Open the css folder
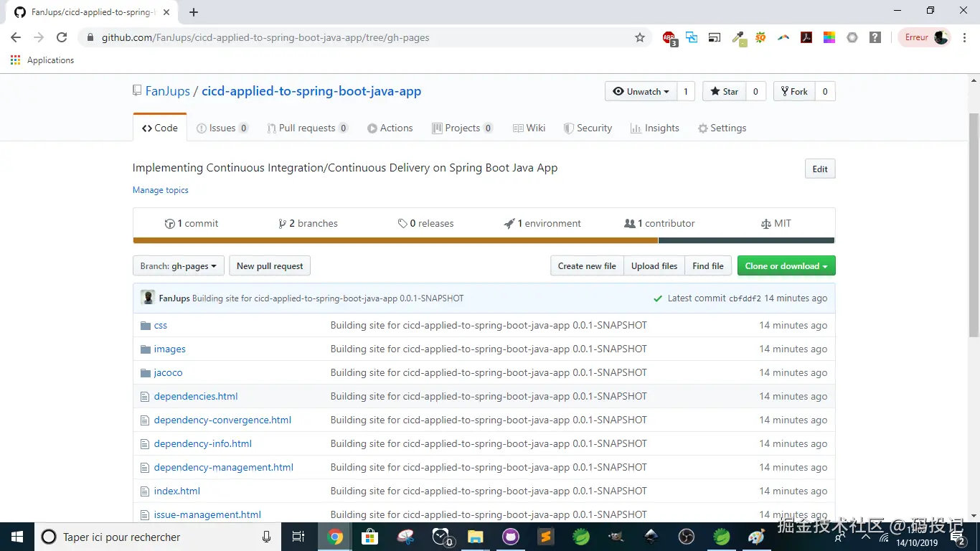 161,325
